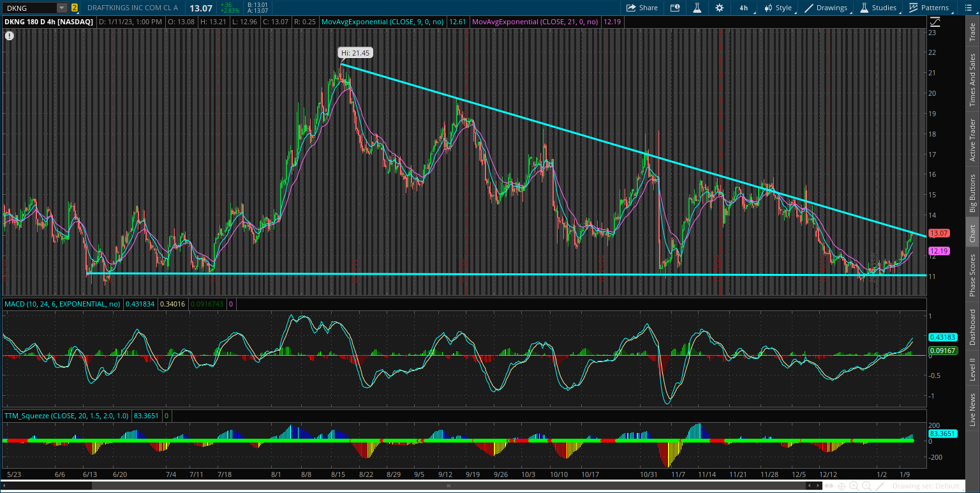980x493 pixels.
Task: Select the Chart side tab
Action: [x=972, y=234]
